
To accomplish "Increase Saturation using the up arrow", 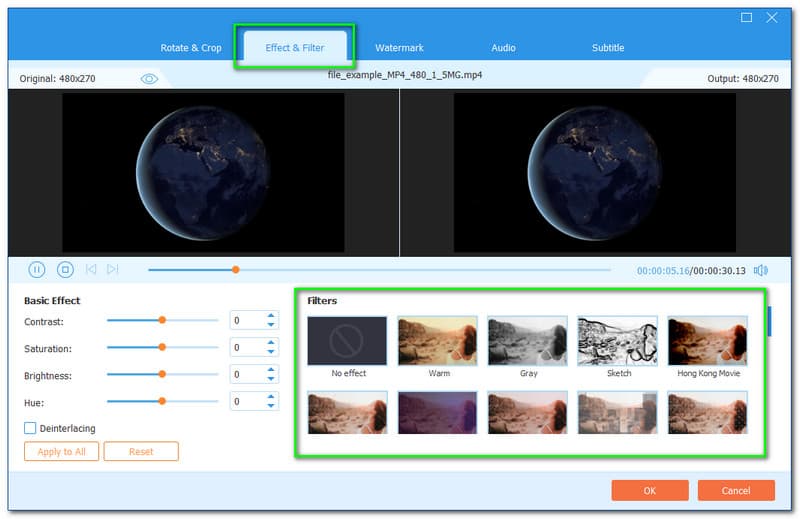I will [271, 343].
